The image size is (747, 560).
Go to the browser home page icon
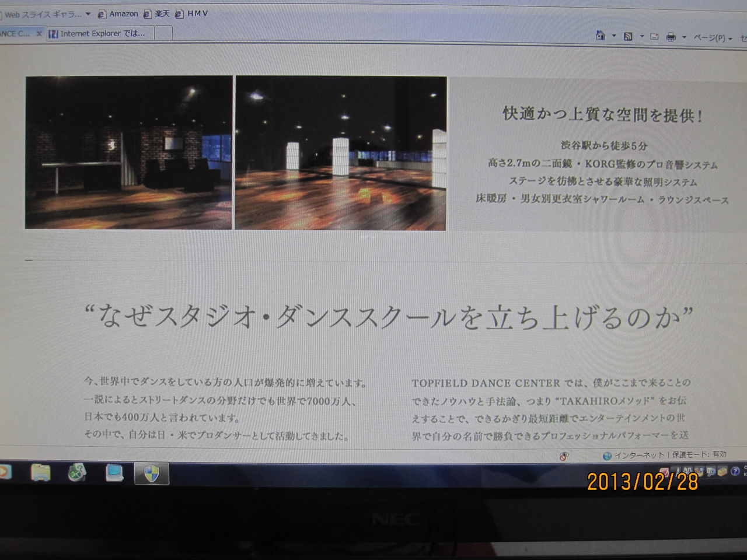coord(601,36)
